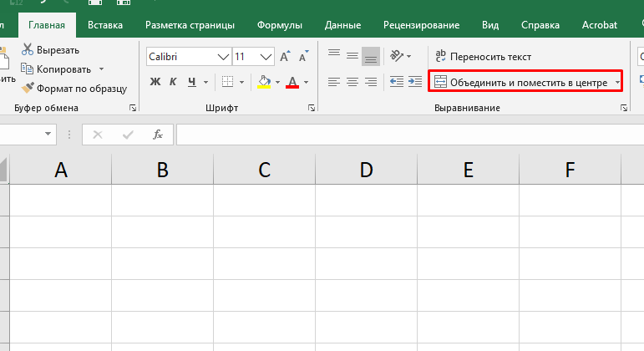644x351 pixels.
Task: Increase font size with large A icon
Action: coord(285,56)
